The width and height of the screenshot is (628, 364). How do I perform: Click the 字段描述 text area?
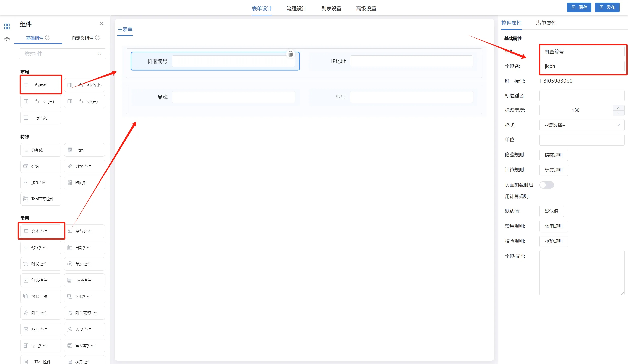(581, 272)
